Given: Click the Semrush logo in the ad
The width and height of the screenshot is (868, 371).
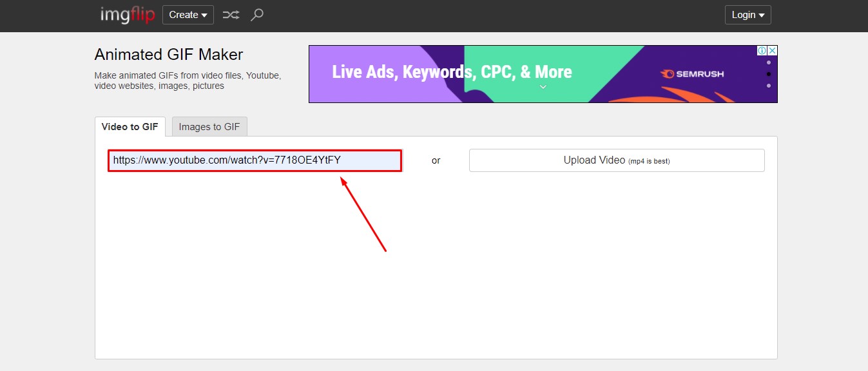Looking at the screenshot, I should coord(691,74).
